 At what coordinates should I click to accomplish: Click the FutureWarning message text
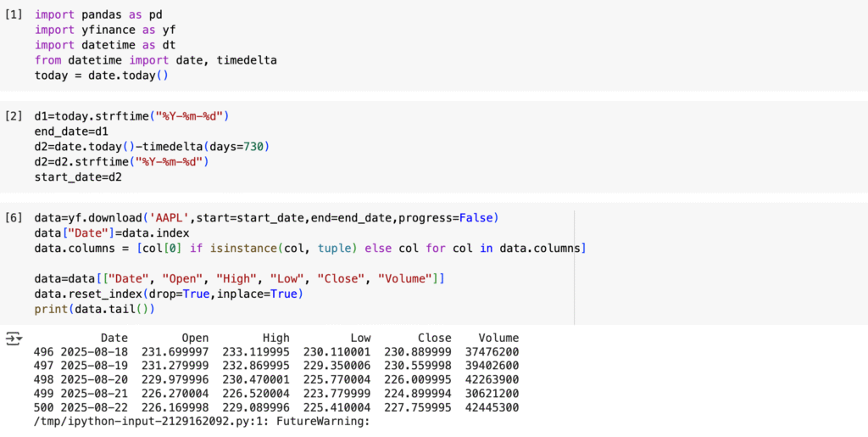(x=202, y=420)
